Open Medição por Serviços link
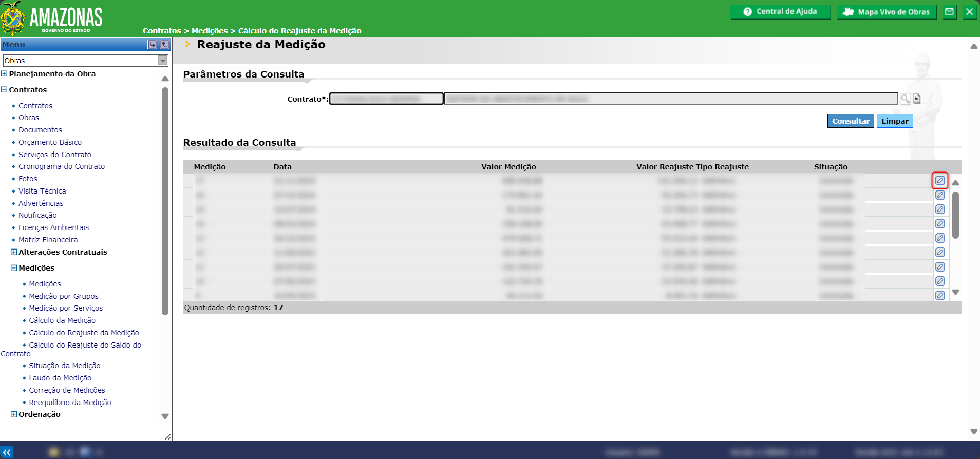This screenshot has height=459, width=980. [x=66, y=308]
